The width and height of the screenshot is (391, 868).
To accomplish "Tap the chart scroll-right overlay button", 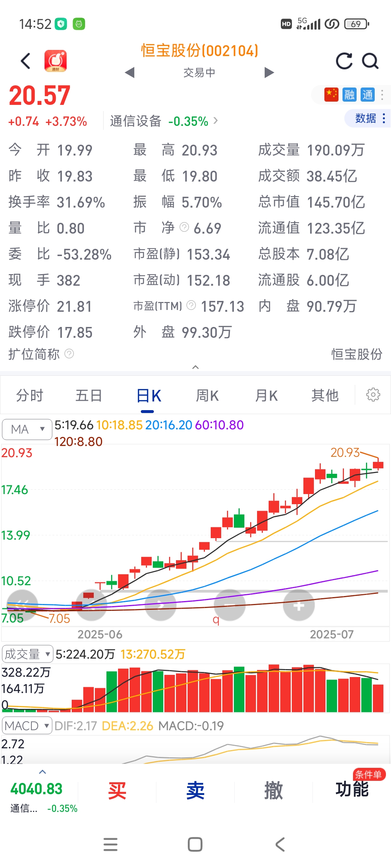I will 160,605.
